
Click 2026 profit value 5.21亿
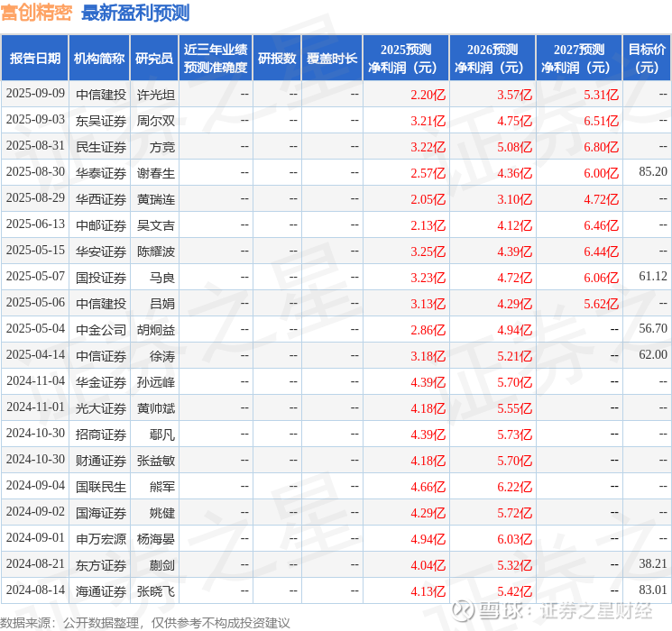point(514,356)
